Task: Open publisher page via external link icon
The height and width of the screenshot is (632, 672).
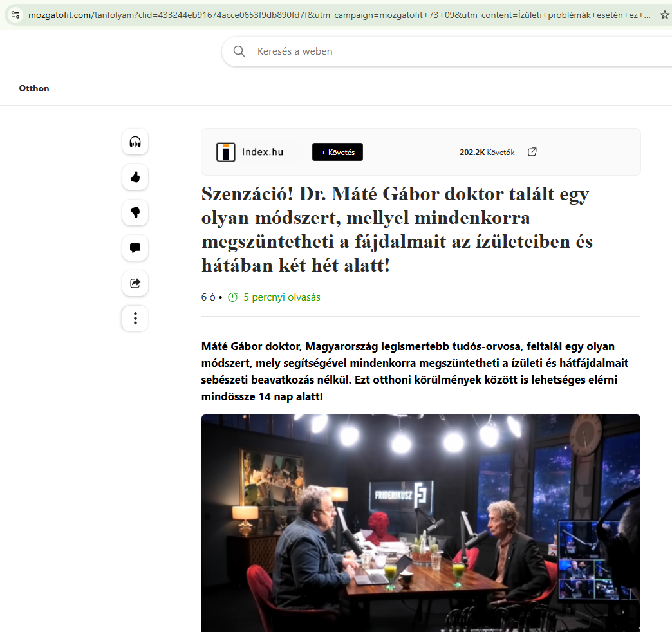Action: pos(532,152)
